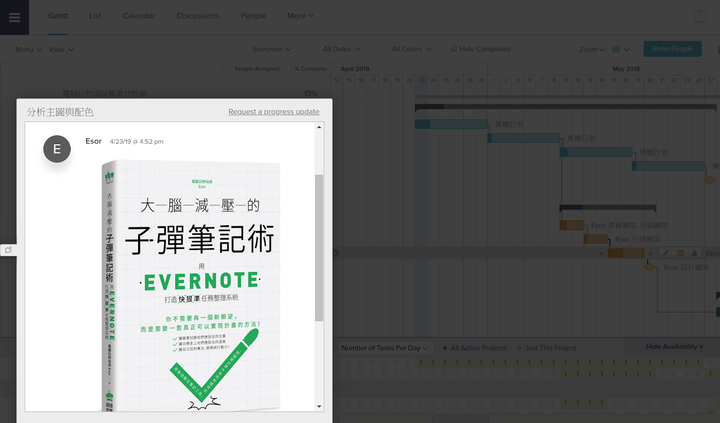Screen dimensions: 720x423
Task: Open the Menu dropdown
Action: point(29,49)
